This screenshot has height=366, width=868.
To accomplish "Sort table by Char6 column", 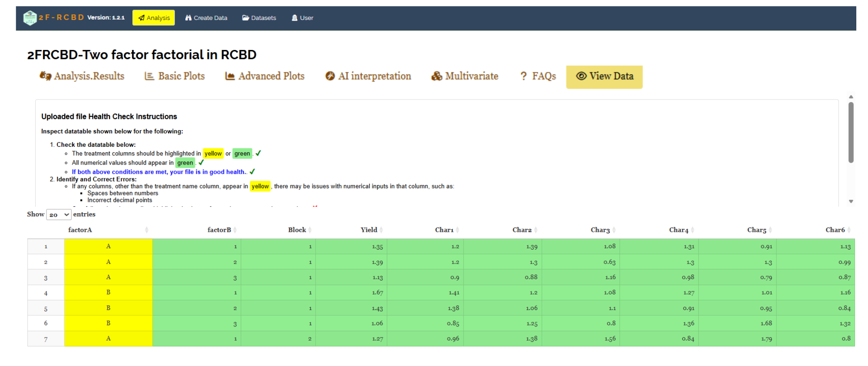I will pos(815,230).
